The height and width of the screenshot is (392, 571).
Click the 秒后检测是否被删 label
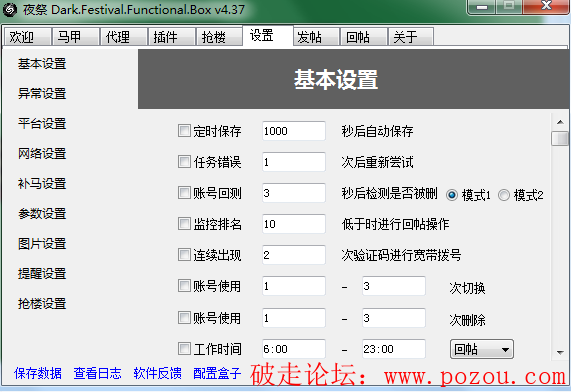point(389,193)
